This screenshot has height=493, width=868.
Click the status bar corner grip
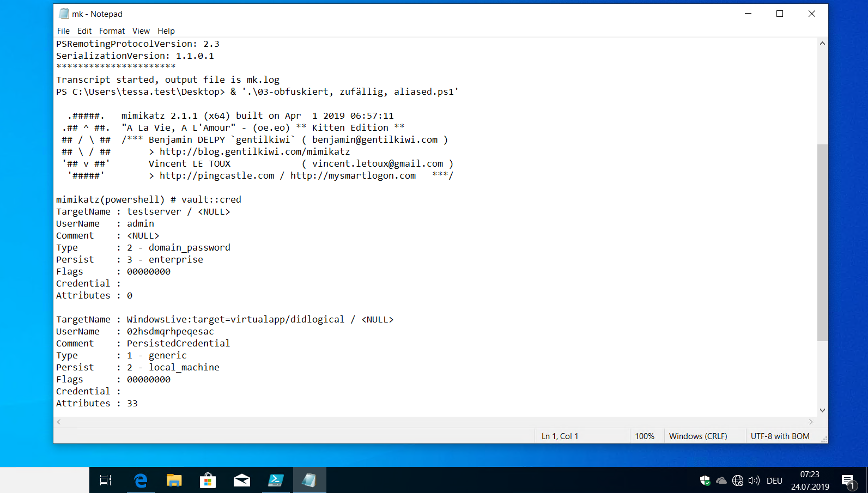coord(824,439)
